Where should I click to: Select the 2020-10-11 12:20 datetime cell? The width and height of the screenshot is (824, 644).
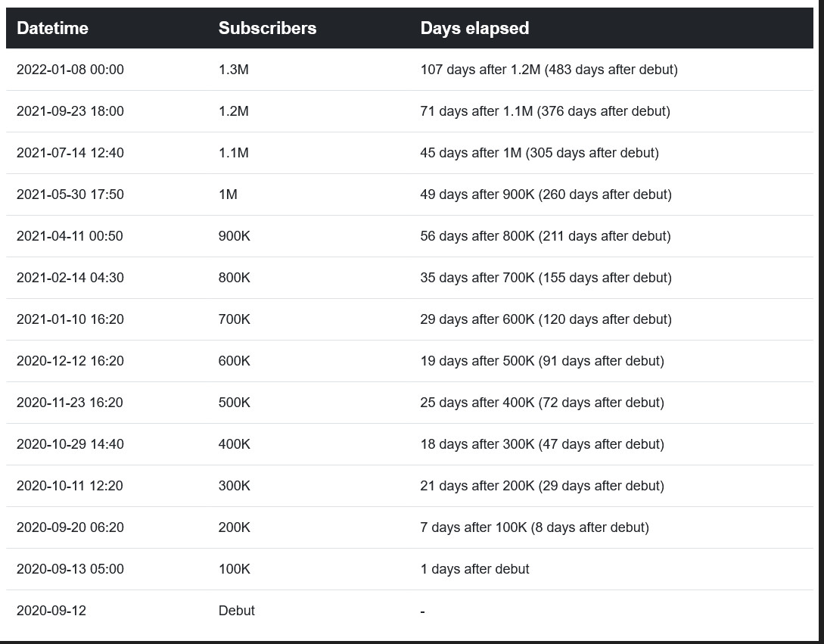click(x=70, y=486)
